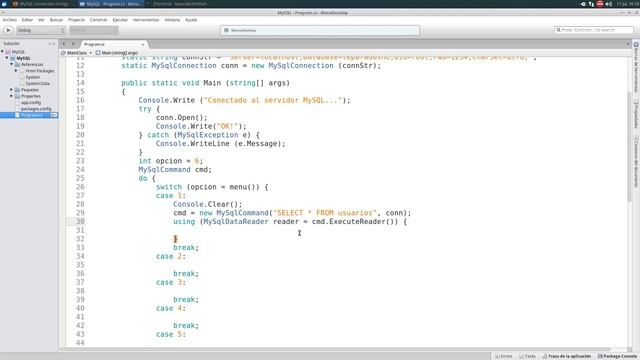Open the Main(string[] args) member breadcrumb
The width and height of the screenshot is (640, 360).
(117, 53)
